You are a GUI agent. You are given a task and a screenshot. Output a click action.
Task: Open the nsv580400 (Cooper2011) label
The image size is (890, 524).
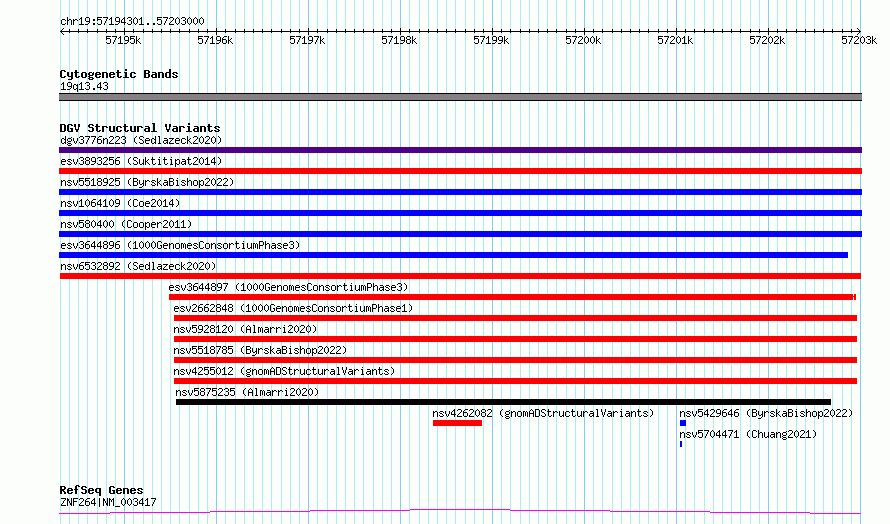(x=126, y=224)
